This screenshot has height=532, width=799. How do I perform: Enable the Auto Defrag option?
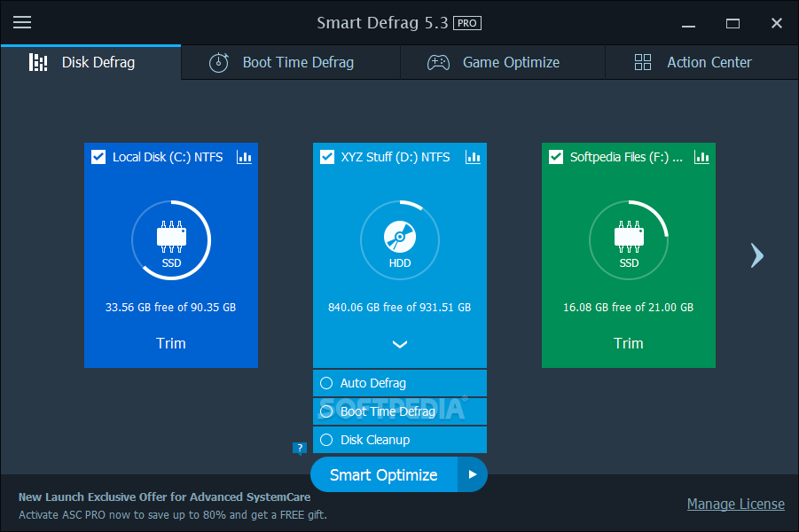pyautogui.click(x=399, y=383)
